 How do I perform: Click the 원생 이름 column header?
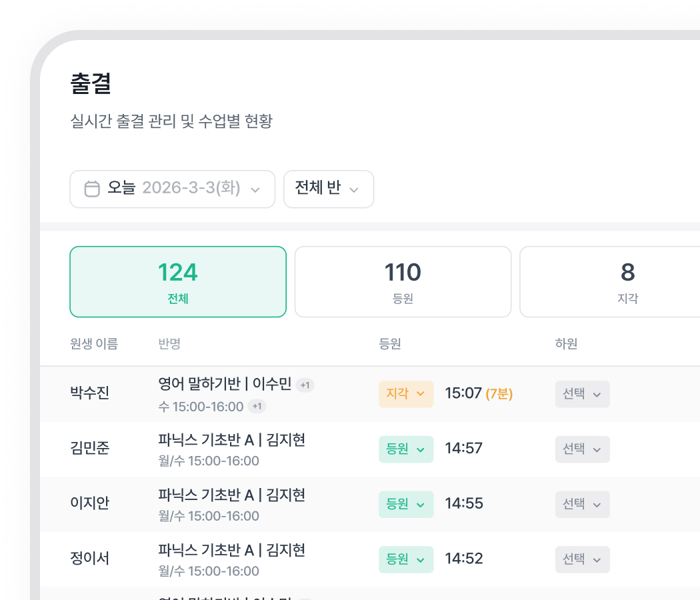(x=93, y=344)
